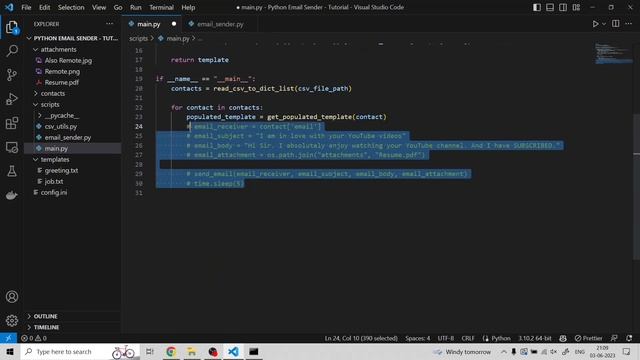The height and width of the screenshot is (360, 640).
Task: Click the unsaved dot on main.py tab
Action: point(174,24)
